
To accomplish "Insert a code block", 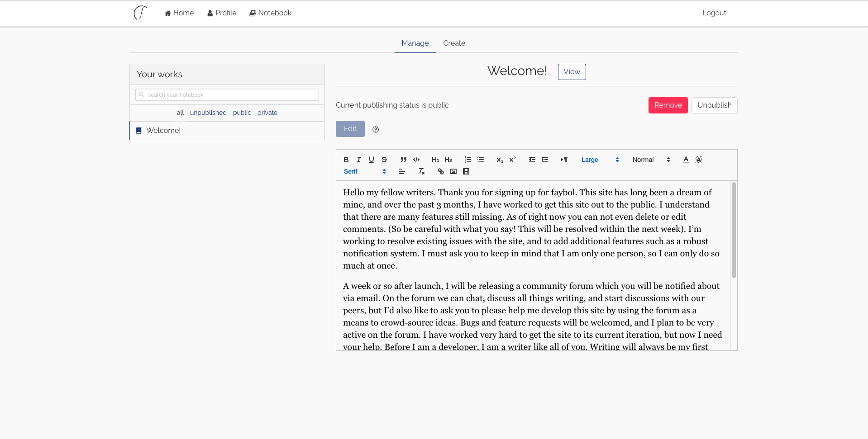I will [x=416, y=160].
